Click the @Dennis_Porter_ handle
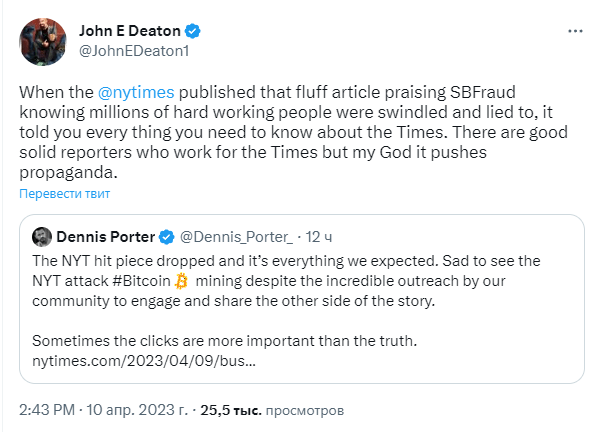The image size is (599, 432). coord(236,237)
